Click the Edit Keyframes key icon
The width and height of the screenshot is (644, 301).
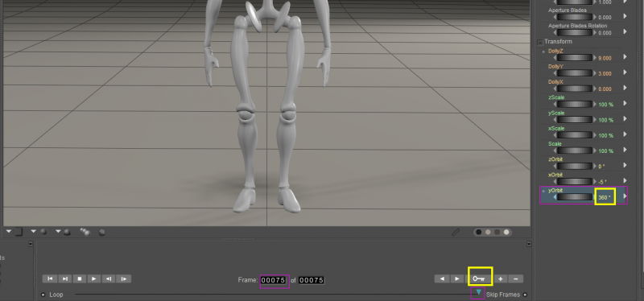pyautogui.click(x=479, y=279)
